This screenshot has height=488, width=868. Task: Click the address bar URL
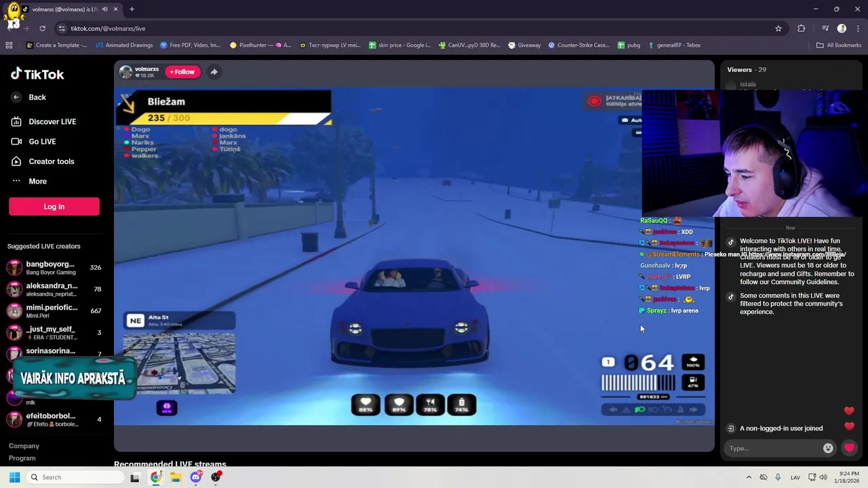(108, 28)
